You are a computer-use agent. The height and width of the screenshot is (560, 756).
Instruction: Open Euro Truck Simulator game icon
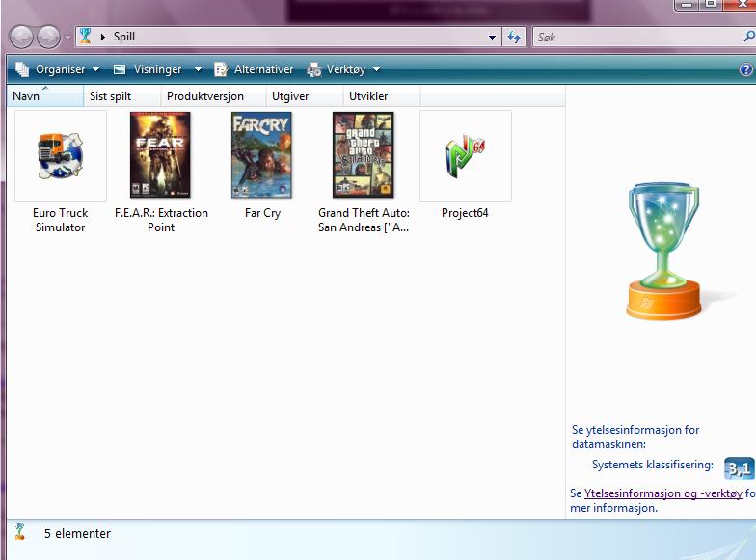60,156
